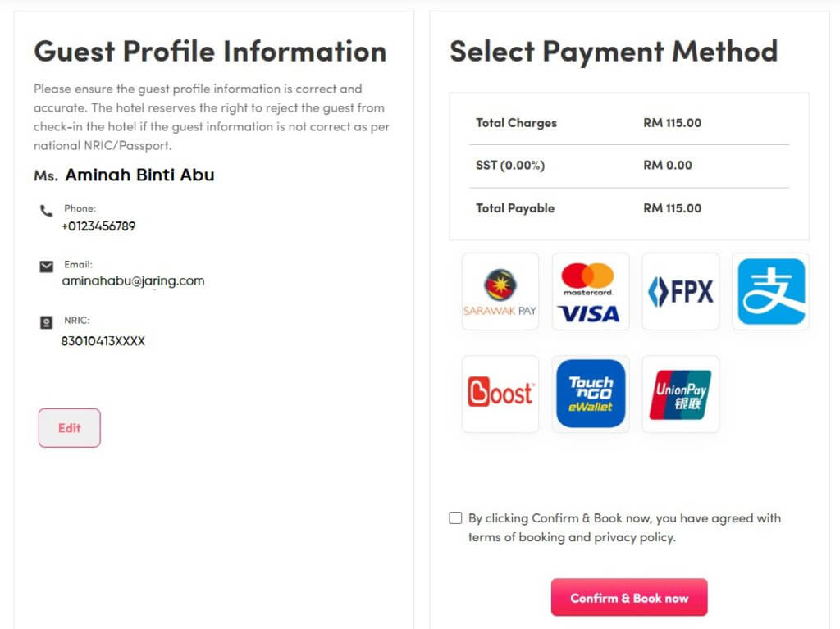The width and height of the screenshot is (840, 629).
Task: Click the envelope icon beside Email
Action: pyautogui.click(x=47, y=267)
